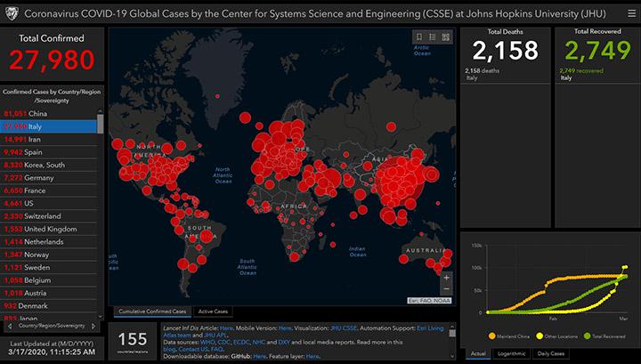641x364 pixels.
Task: Open the basemap gallery grid icon
Action: 446,36
